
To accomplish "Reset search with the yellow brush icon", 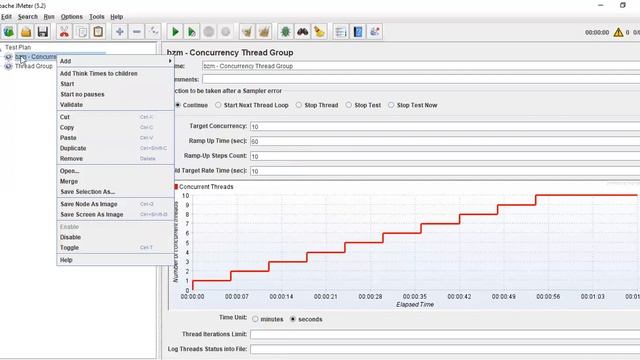I will coord(319,31).
